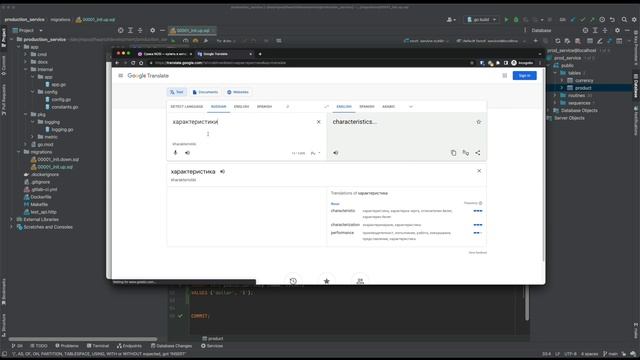The width and height of the screenshot is (640, 360).
Task: Collapse the migrations folder in Project tree
Action: click(x=18, y=152)
